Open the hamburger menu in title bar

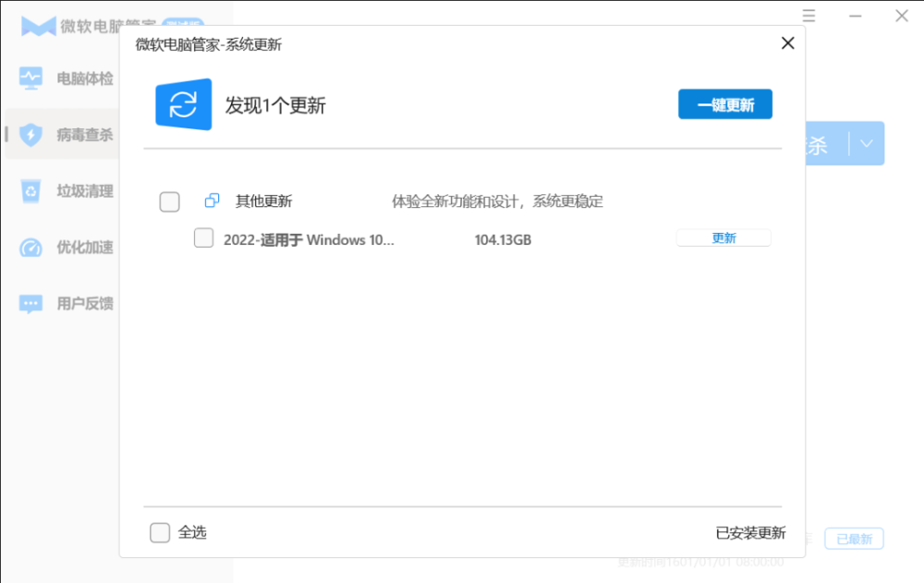(x=809, y=16)
